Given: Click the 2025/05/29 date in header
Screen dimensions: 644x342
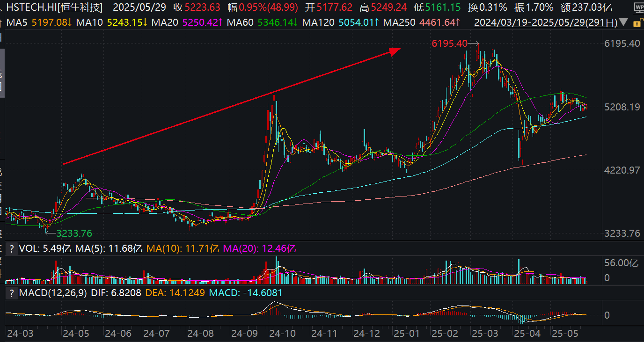Looking at the screenshot, I should pos(139,7).
